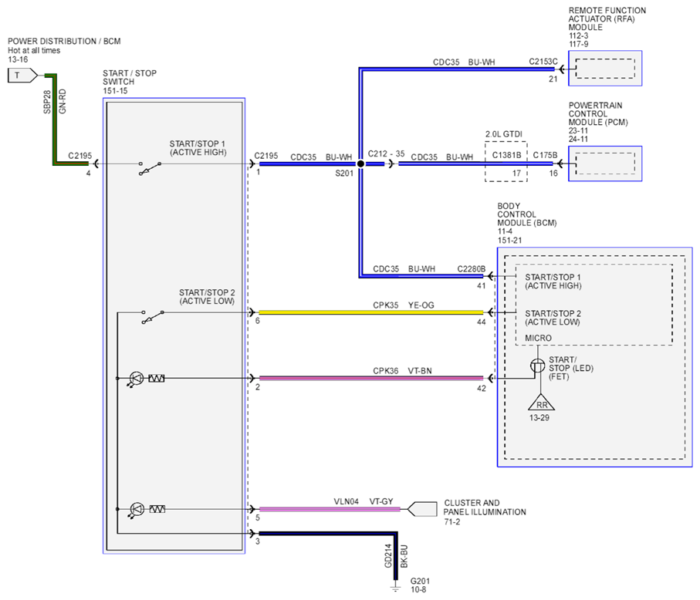The height and width of the screenshot is (600, 700).
Task: Select the yellow CPK35 YE-OG wire
Action: [x=371, y=312]
